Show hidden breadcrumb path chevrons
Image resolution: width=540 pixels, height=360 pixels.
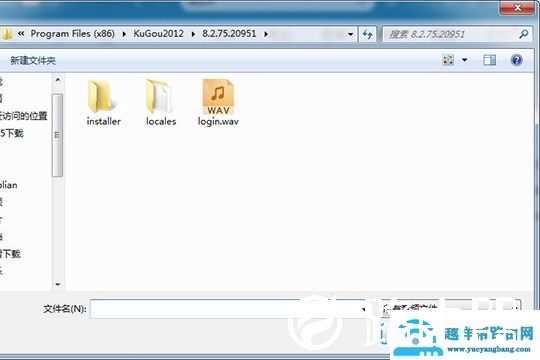pyautogui.click(x=21, y=33)
